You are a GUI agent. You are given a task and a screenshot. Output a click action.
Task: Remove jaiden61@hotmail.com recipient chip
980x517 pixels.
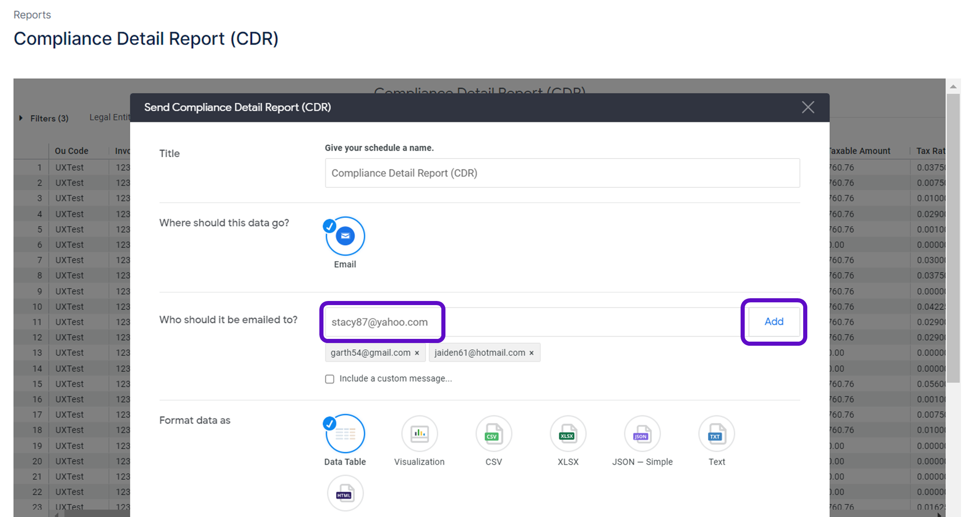[x=531, y=353]
